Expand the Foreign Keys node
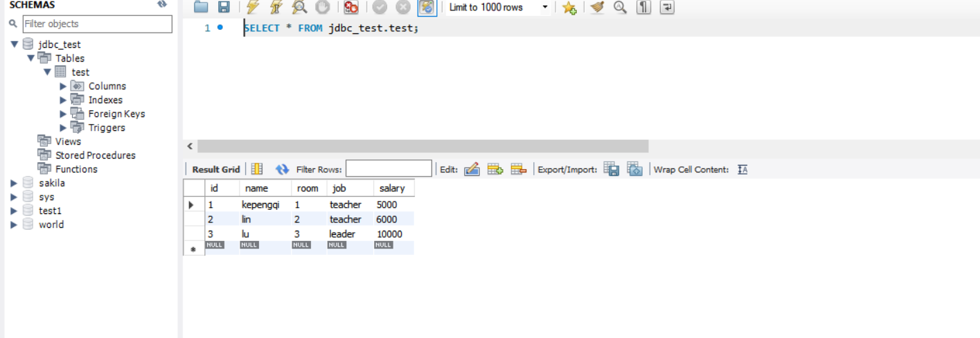The height and width of the screenshot is (338, 980). click(63, 114)
